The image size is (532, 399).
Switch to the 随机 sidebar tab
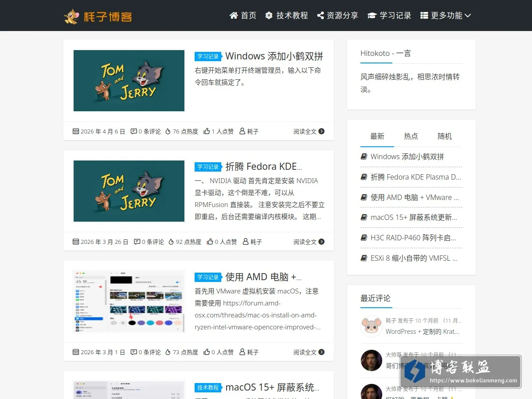pyautogui.click(x=445, y=137)
